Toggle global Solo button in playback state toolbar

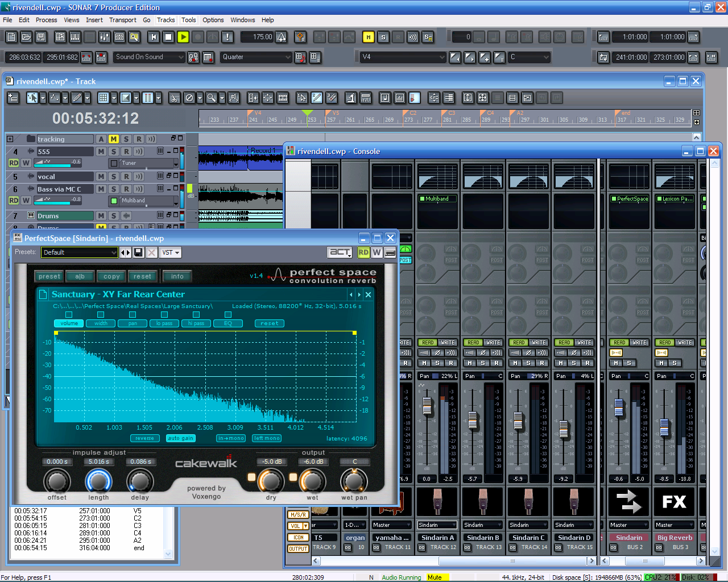[383, 37]
